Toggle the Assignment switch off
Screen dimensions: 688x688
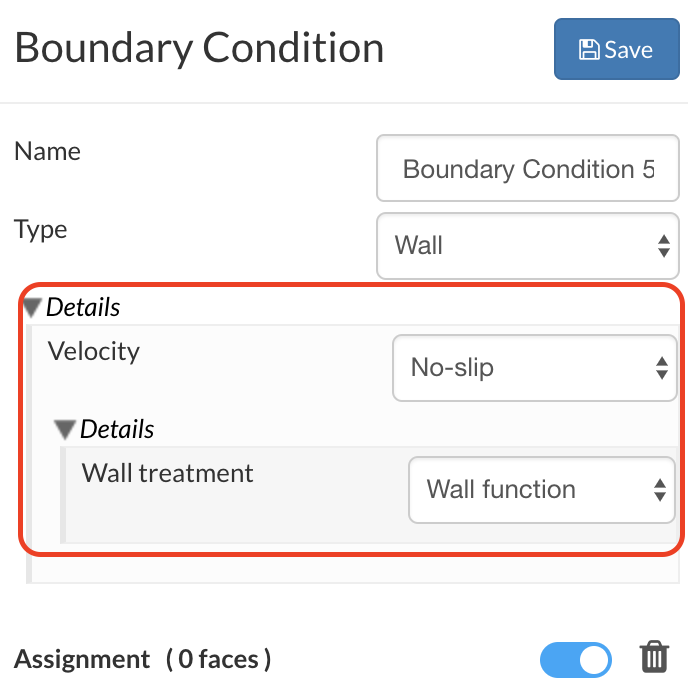coord(576,659)
